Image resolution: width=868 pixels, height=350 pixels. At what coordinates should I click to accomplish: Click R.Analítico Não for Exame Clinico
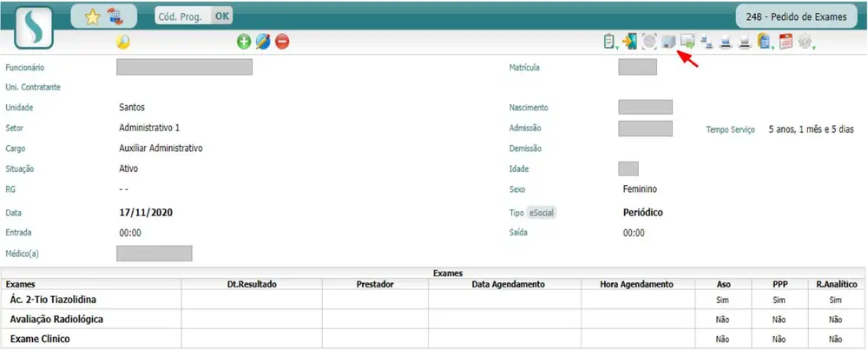pos(836,339)
